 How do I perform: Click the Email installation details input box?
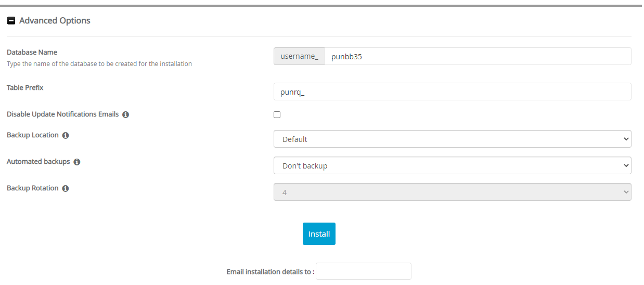363,271
